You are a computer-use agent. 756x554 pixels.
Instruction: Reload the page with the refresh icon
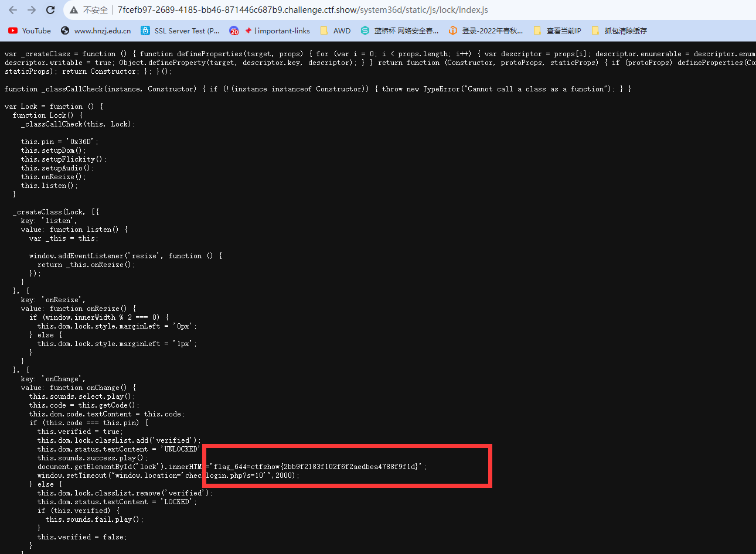point(50,10)
